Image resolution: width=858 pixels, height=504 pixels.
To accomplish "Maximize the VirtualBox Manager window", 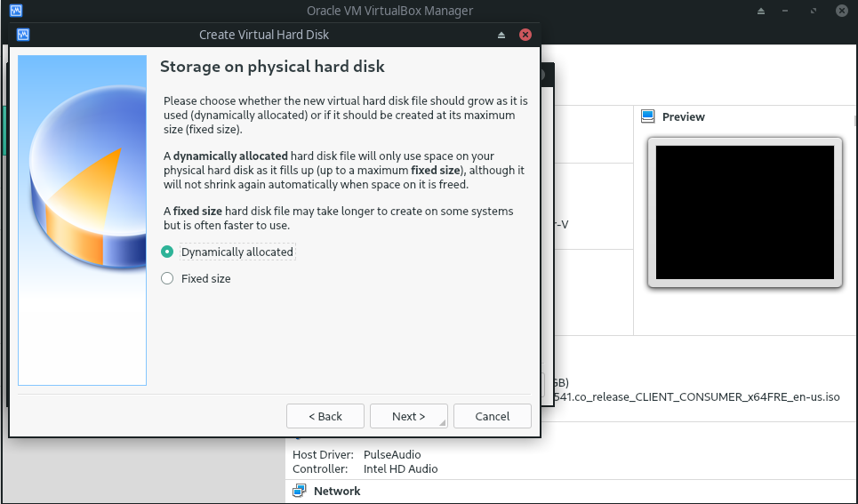I will (814, 11).
